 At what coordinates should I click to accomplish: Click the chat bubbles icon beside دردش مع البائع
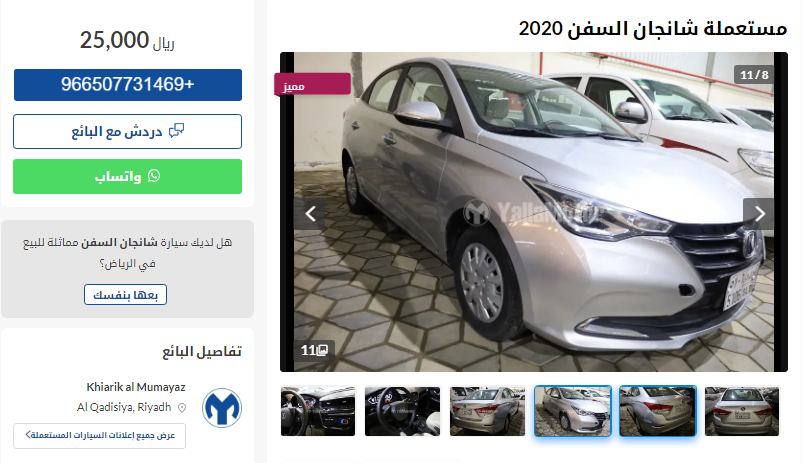tap(176, 131)
